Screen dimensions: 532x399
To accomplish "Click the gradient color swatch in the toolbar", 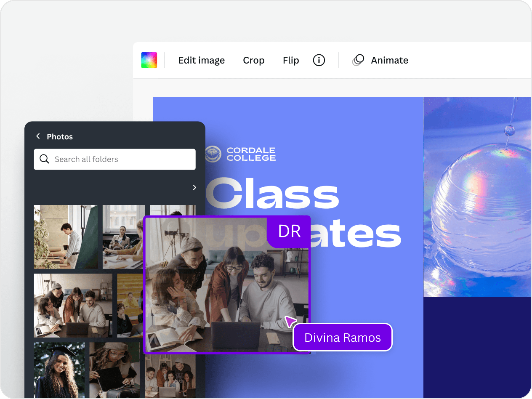I will tap(149, 60).
